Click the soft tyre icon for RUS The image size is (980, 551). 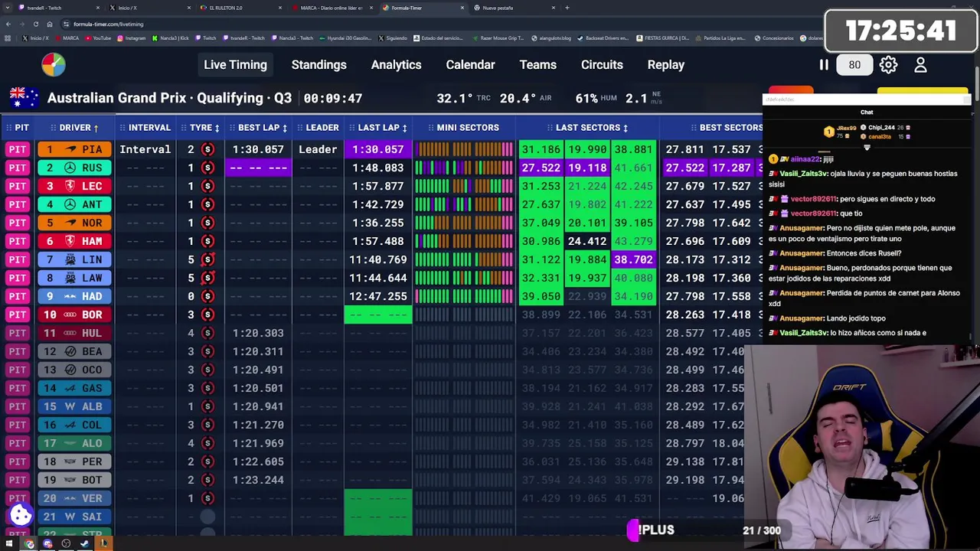(x=207, y=168)
